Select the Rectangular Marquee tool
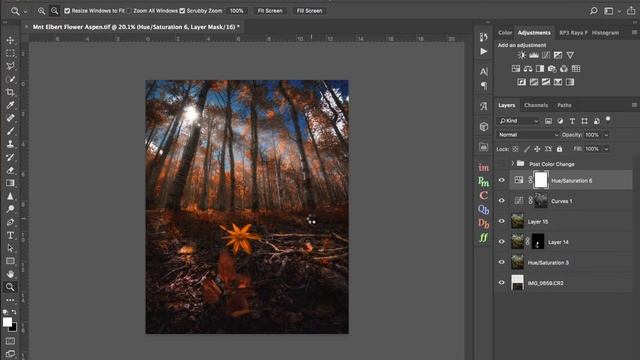Screen dimensions: 640x360 pos(10,53)
